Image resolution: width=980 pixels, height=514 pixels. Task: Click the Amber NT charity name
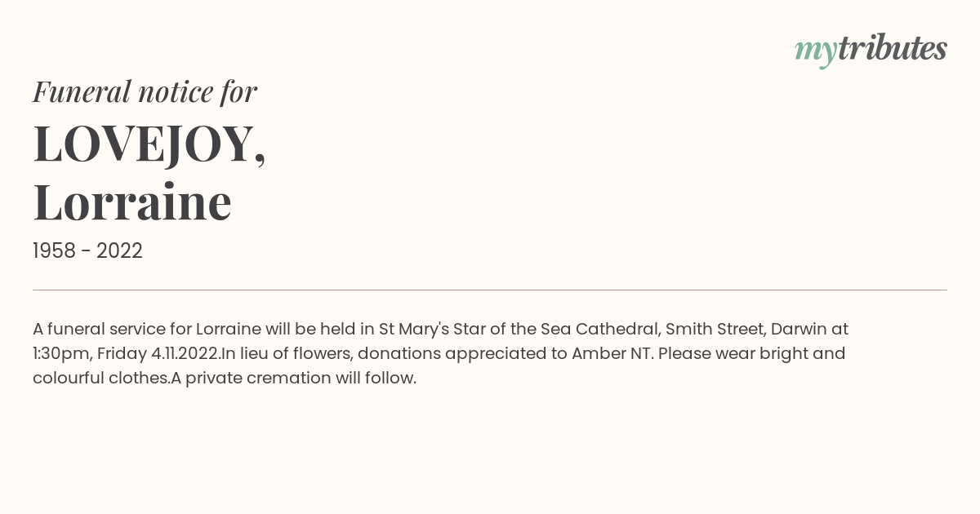coord(610,353)
